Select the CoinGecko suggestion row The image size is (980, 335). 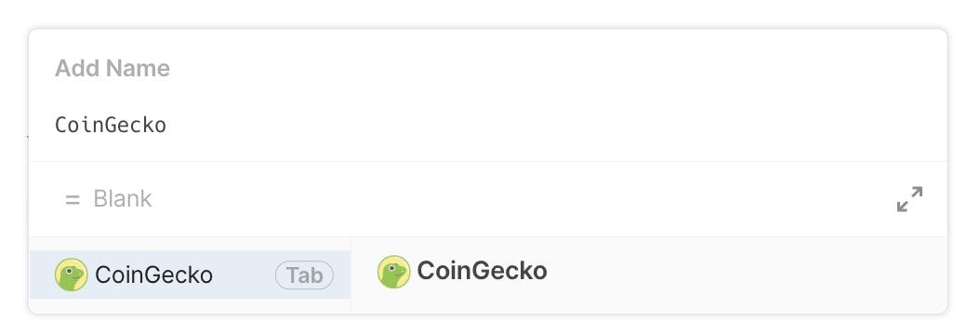coord(190,275)
